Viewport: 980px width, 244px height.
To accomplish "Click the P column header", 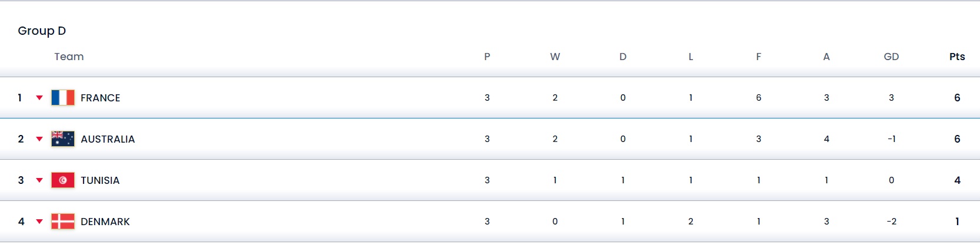I will (487, 57).
